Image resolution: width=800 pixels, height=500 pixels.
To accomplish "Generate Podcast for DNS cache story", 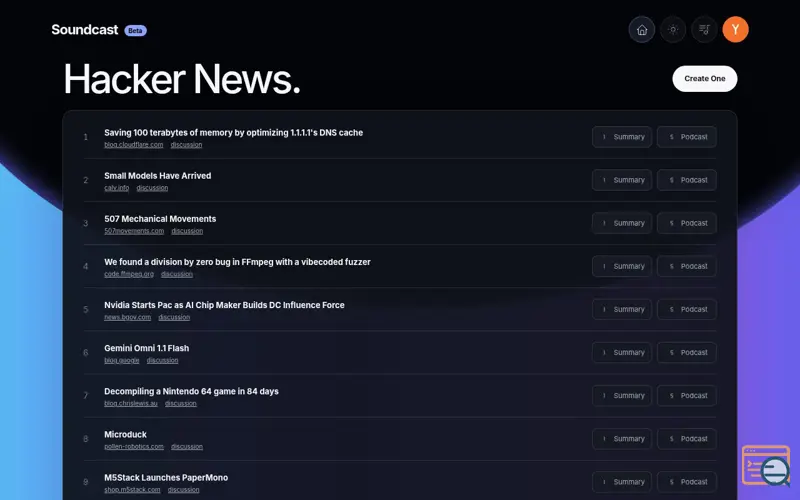I will [x=687, y=137].
